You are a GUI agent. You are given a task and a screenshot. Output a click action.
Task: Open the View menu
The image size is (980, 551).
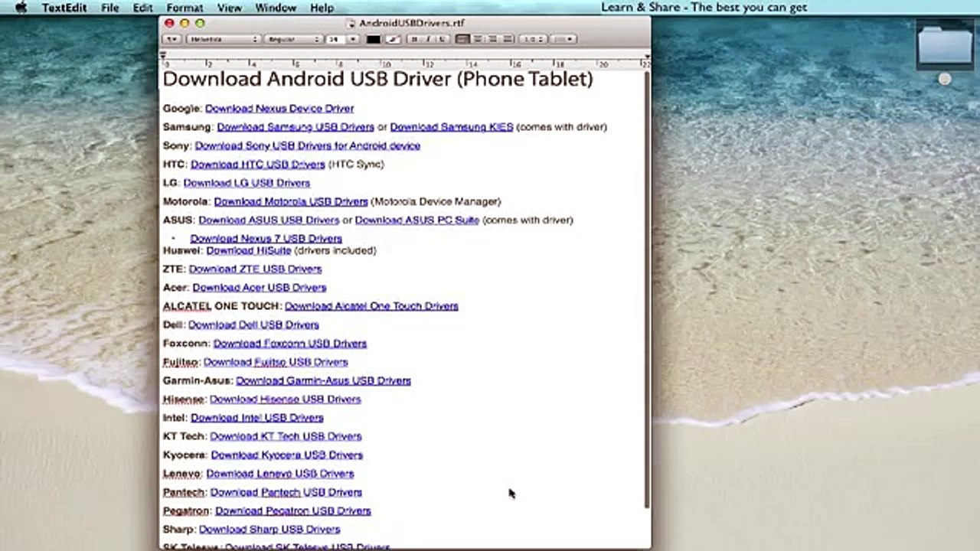[230, 8]
